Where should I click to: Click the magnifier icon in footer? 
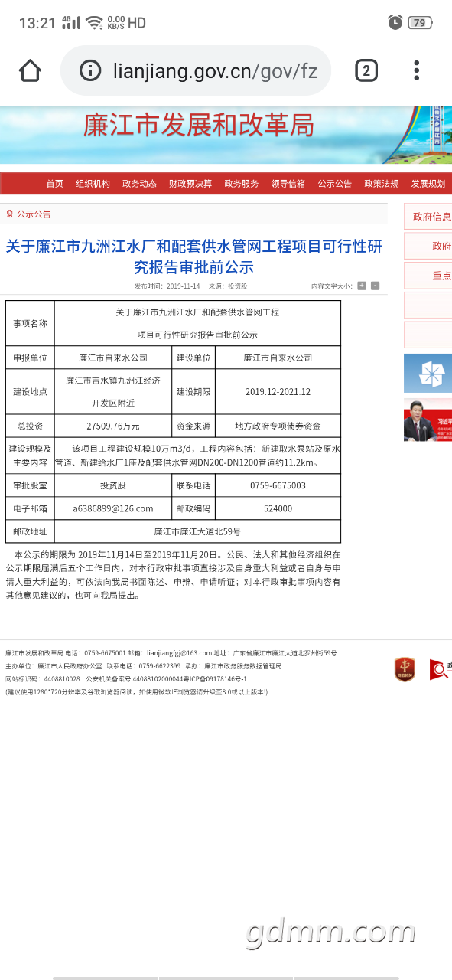pyautogui.click(x=440, y=669)
